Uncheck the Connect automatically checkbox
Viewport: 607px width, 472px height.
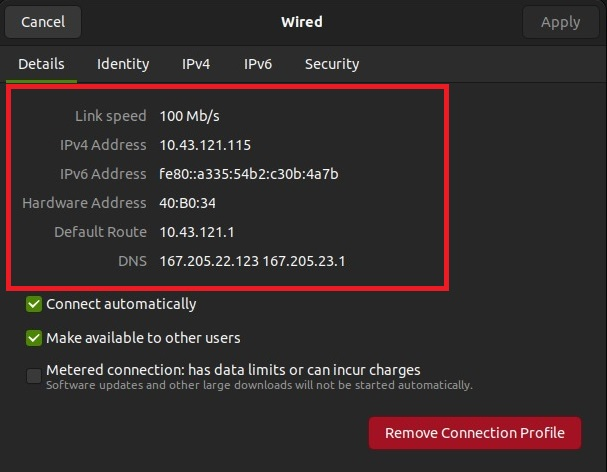(34, 304)
